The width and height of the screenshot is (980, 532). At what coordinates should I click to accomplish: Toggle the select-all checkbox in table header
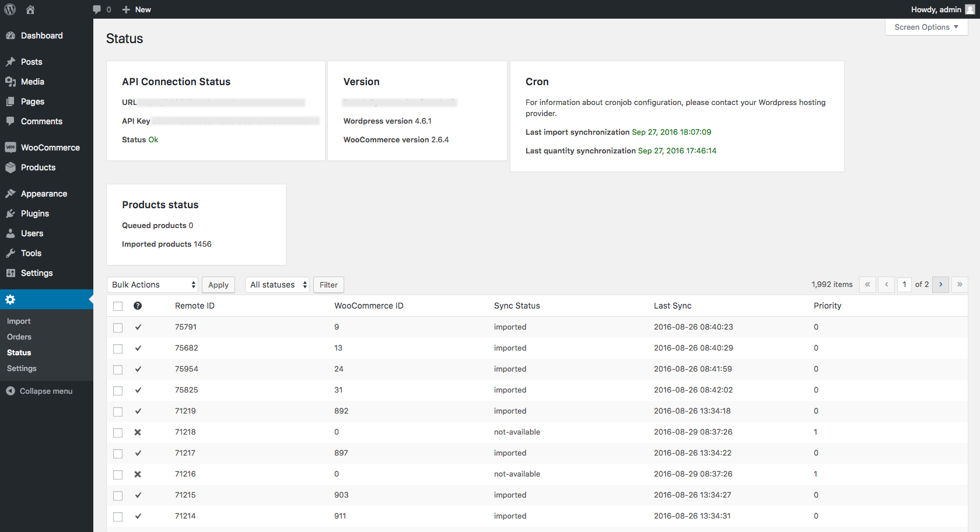[118, 306]
